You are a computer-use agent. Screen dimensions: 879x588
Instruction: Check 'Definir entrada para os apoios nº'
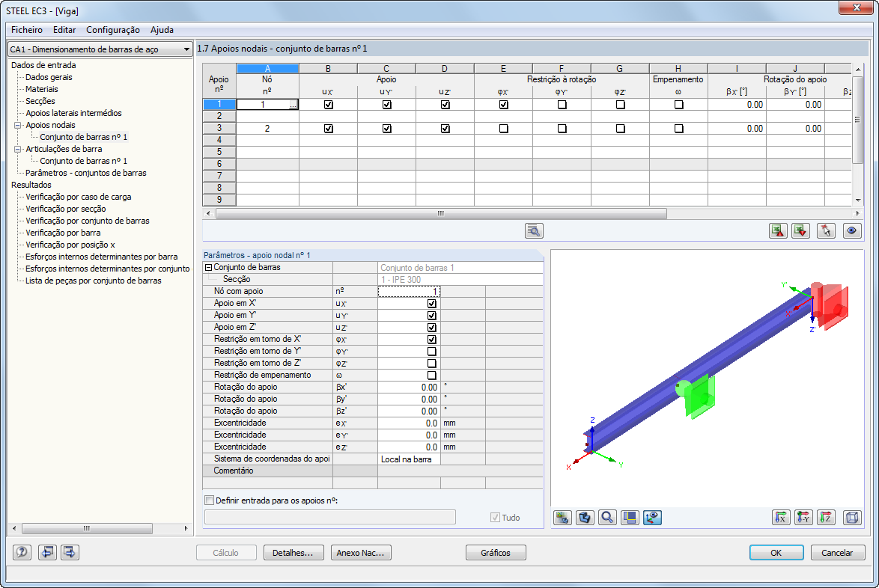click(x=210, y=500)
